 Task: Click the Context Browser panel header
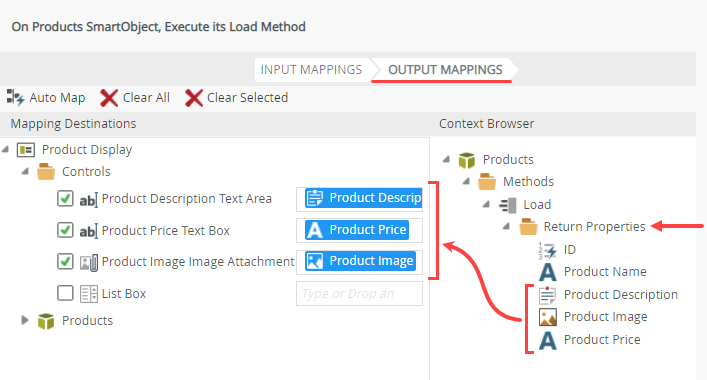[487, 124]
